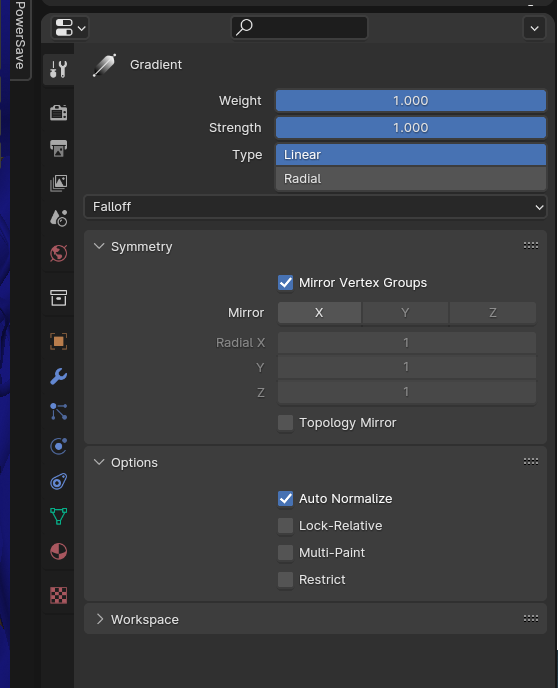Open the Render properties tab

[x=58, y=113]
